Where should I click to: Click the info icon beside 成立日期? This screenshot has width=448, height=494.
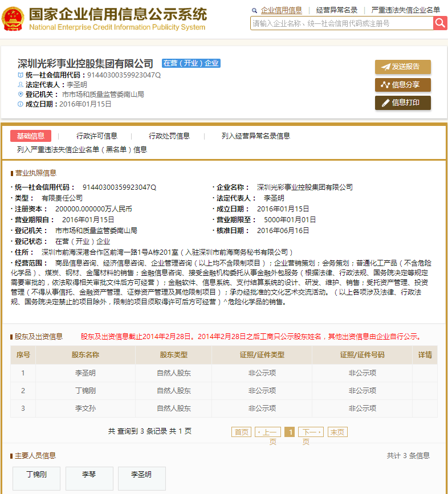click(21, 104)
